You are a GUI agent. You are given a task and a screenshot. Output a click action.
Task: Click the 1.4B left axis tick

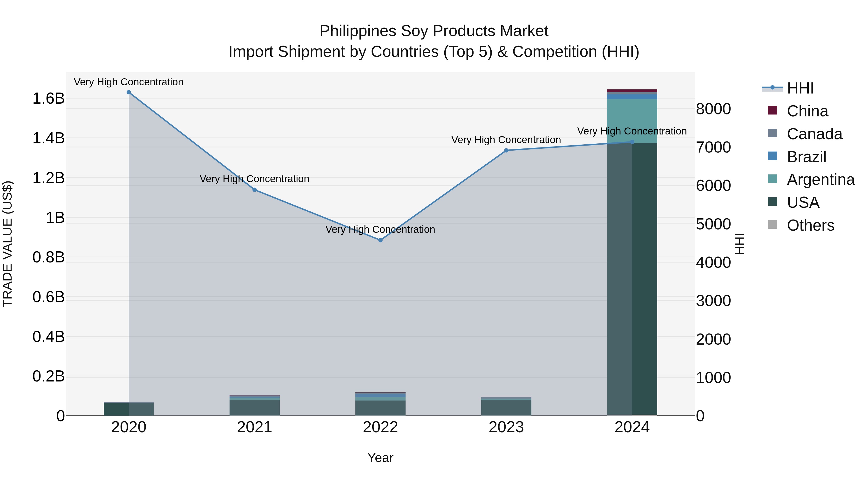[x=48, y=138]
